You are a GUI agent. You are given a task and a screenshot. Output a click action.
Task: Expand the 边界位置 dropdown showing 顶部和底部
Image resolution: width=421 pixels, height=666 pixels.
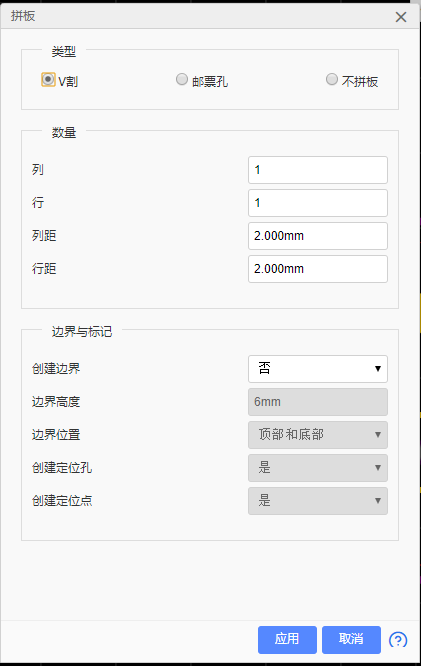318,435
